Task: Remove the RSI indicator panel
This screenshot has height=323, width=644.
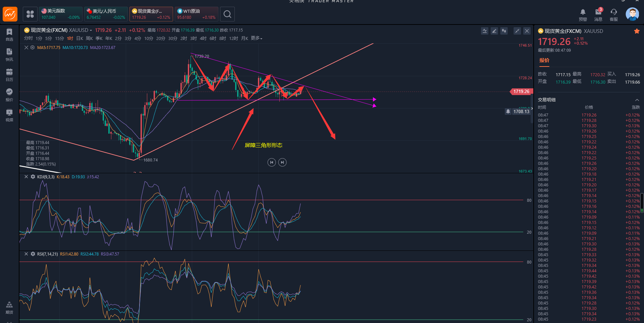Action: coord(26,254)
